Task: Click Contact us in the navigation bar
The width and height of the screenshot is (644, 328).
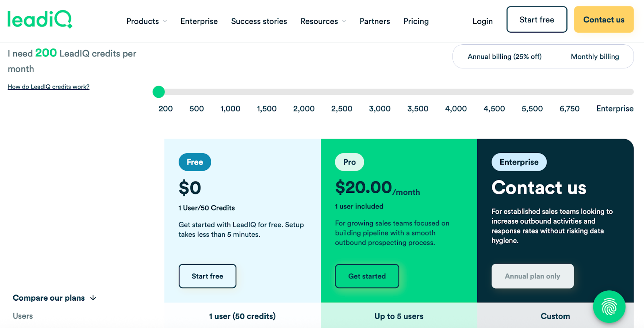Action: (x=603, y=19)
